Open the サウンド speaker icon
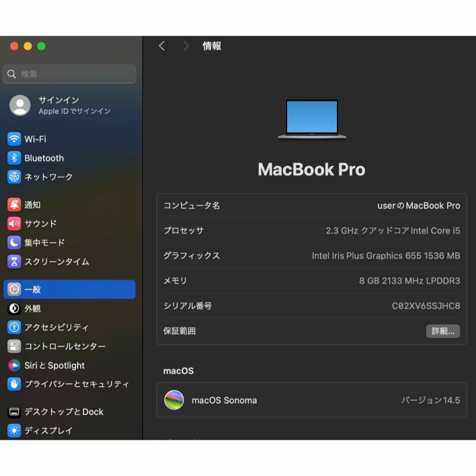 pos(14,223)
